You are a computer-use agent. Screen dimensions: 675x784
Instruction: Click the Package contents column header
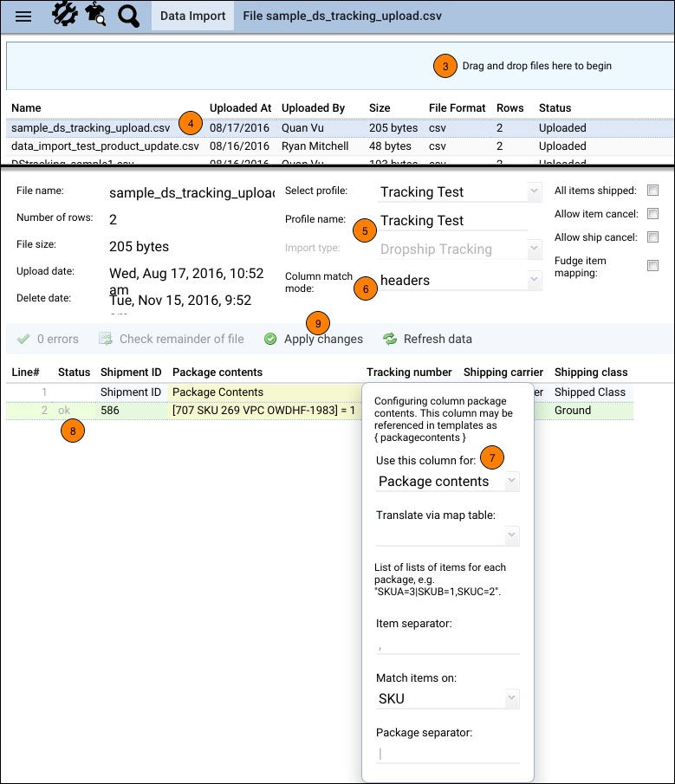click(x=217, y=373)
